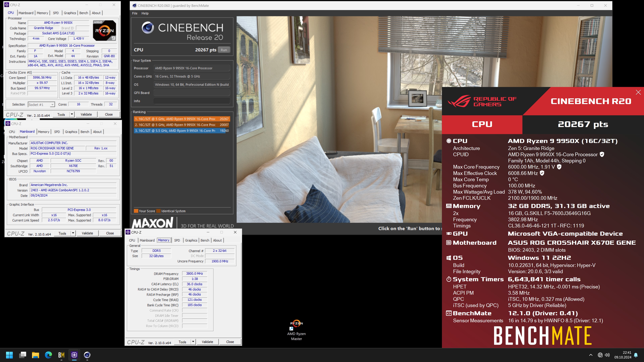
Task: Open Cinebench File menu
Action: (x=135, y=13)
